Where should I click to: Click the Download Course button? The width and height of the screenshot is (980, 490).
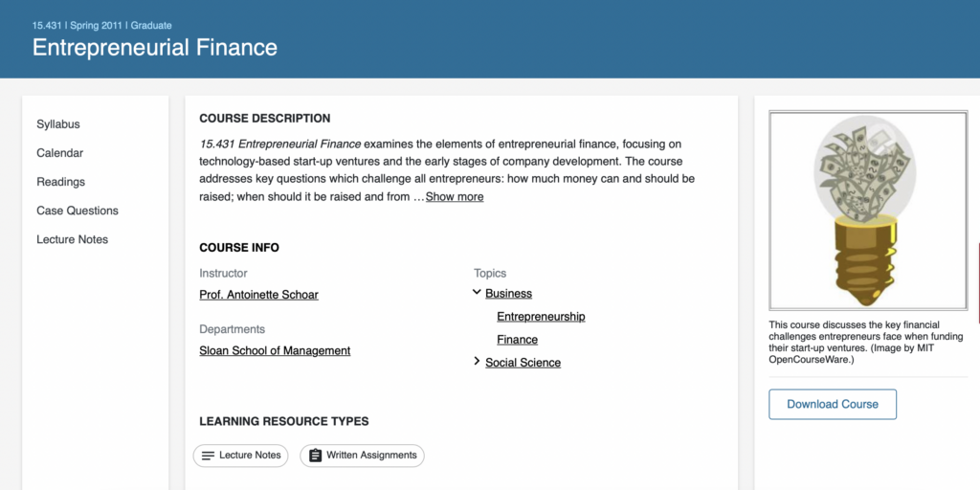tap(833, 405)
